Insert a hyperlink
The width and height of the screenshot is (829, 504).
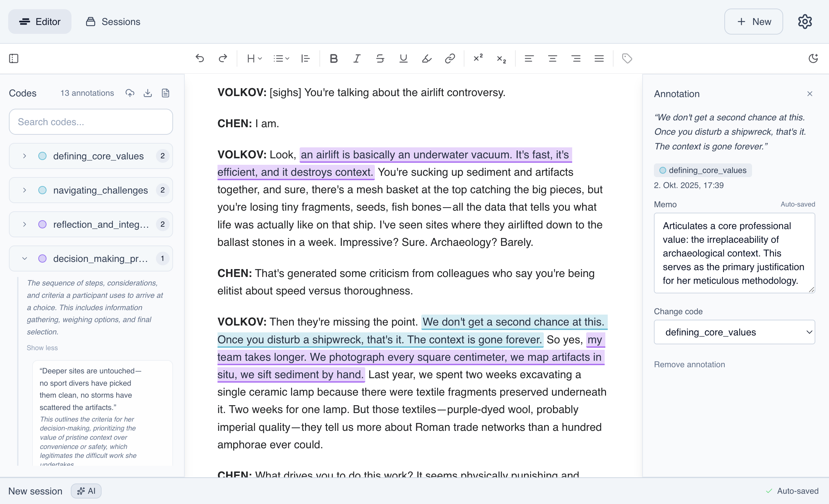(450, 58)
